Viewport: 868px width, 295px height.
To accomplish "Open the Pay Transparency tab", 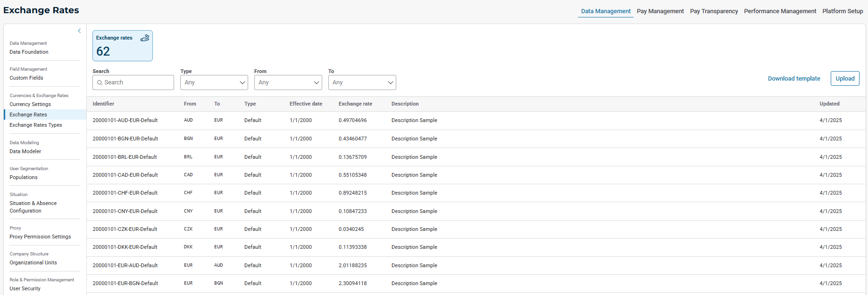I will (714, 11).
